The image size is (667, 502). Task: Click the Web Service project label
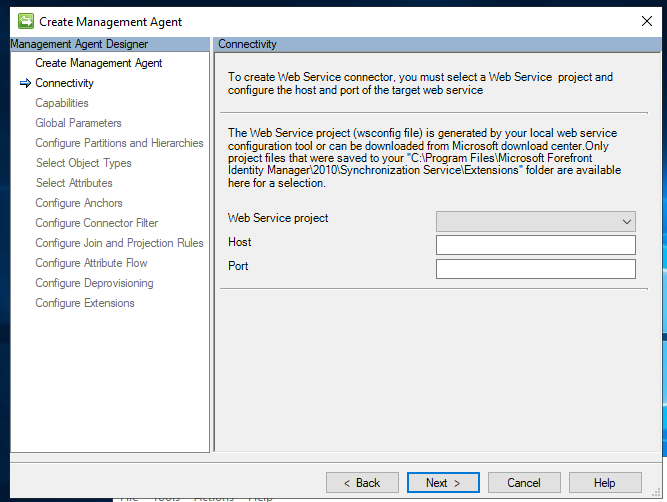tap(278, 218)
